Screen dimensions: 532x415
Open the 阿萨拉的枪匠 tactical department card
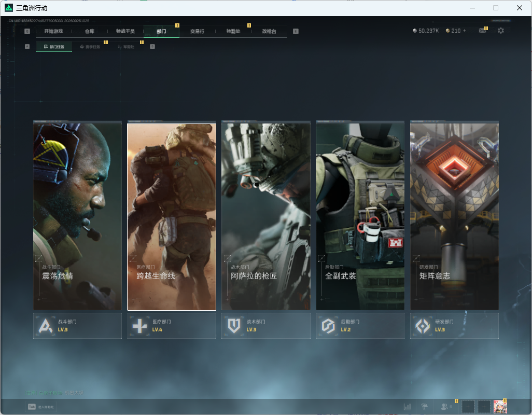point(265,216)
